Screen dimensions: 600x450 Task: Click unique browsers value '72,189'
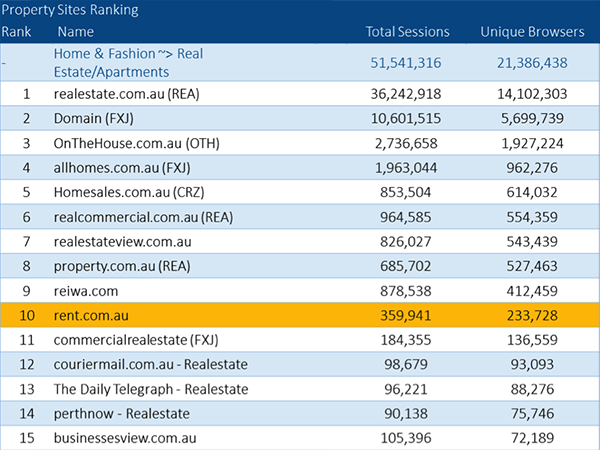pyautogui.click(x=532, y=439)
